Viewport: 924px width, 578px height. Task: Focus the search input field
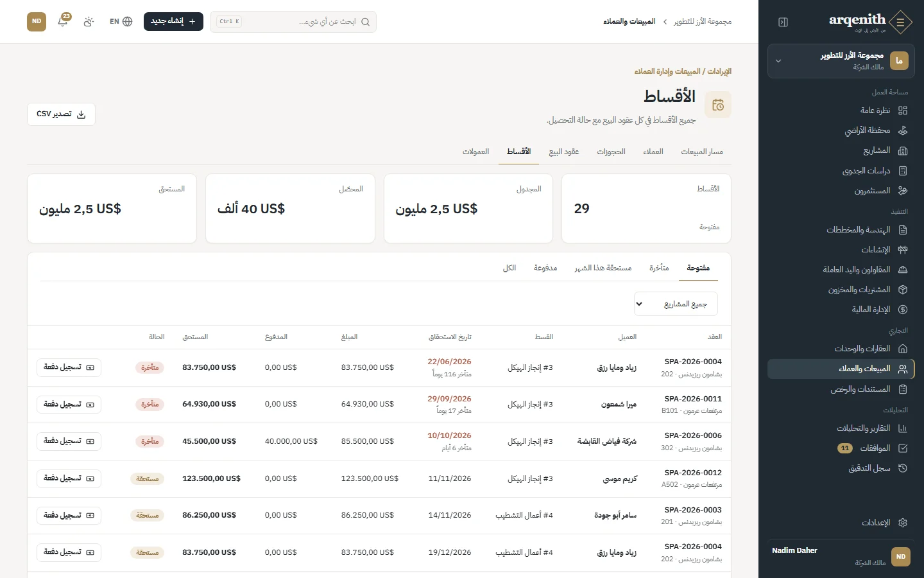(293, 22)
